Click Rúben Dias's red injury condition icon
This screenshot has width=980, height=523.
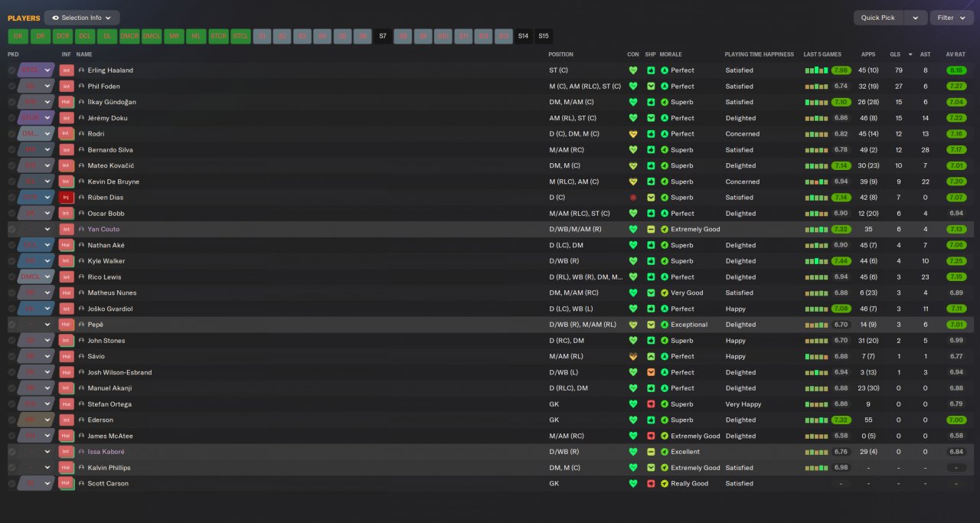click(x=632, y=198)
